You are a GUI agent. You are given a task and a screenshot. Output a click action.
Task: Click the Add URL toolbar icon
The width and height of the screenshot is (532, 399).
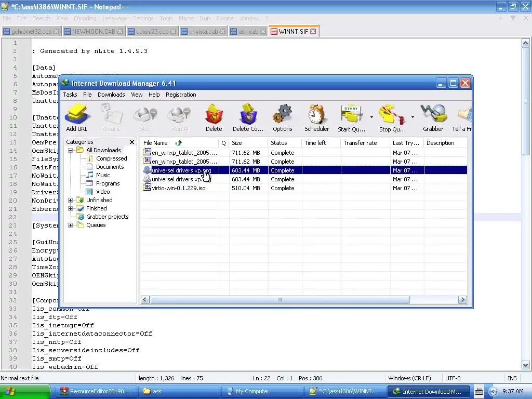tap(77, 117)
